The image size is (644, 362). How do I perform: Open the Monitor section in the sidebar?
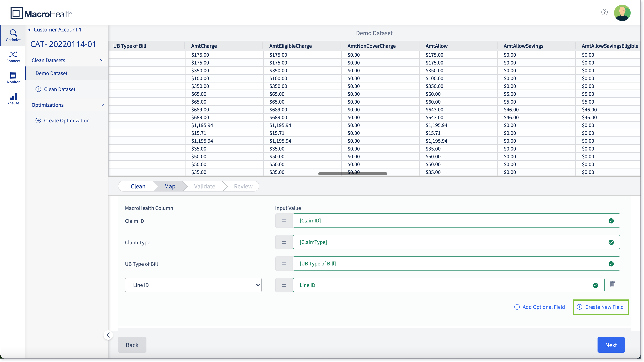click(13, 78)
